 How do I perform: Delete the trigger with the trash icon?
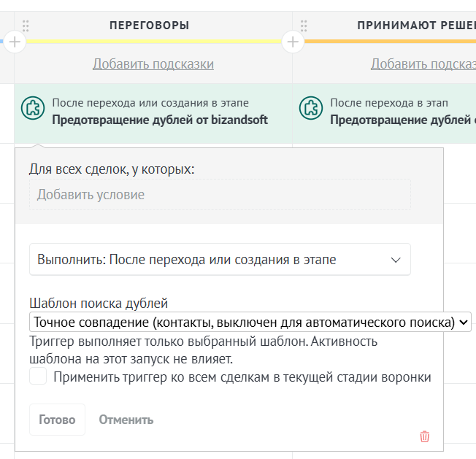424,436
